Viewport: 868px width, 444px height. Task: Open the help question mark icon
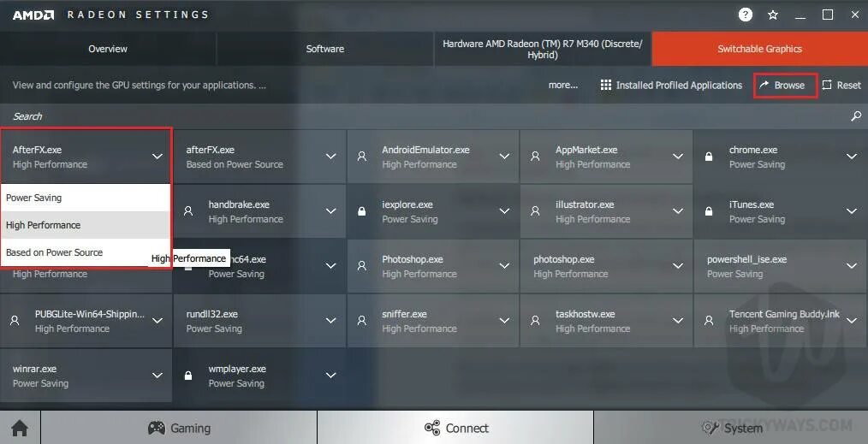click(x=745, y=15)
